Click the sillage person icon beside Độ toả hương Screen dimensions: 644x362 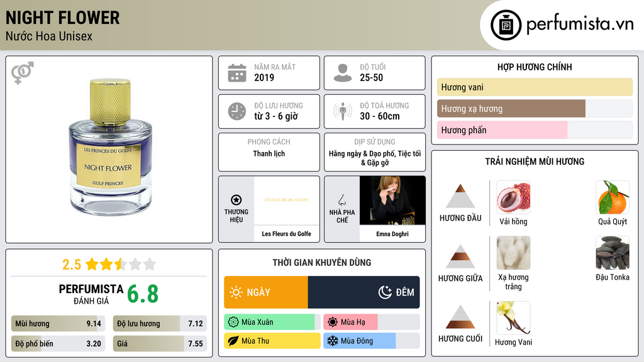point(343,111)
